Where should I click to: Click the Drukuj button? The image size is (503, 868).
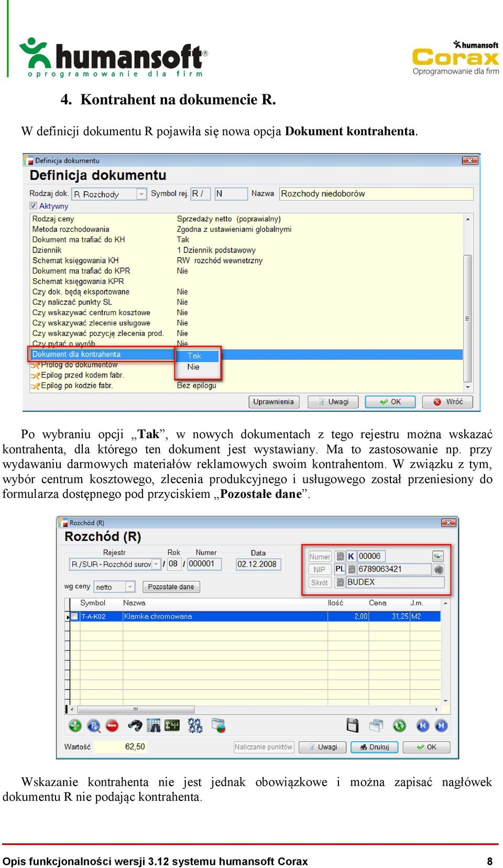coord(374,747)
